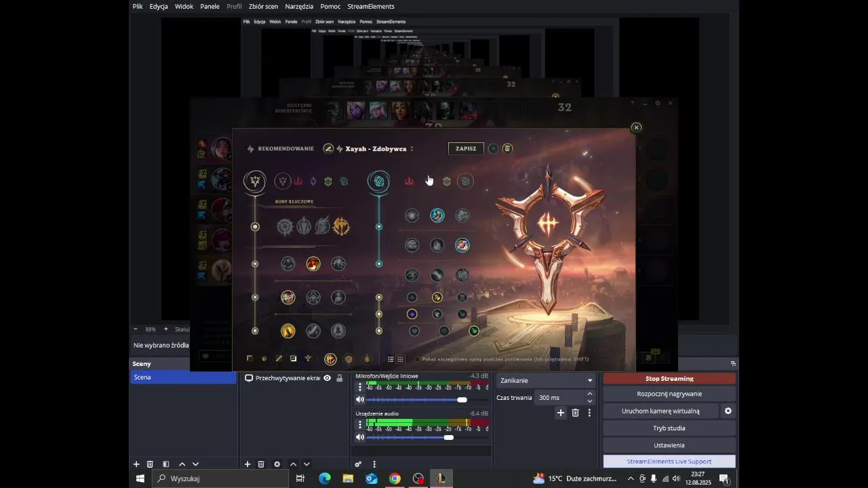The image size is (868, 488).
Task: Pick the Coup de Grace rune
Action: click(288, 331)
